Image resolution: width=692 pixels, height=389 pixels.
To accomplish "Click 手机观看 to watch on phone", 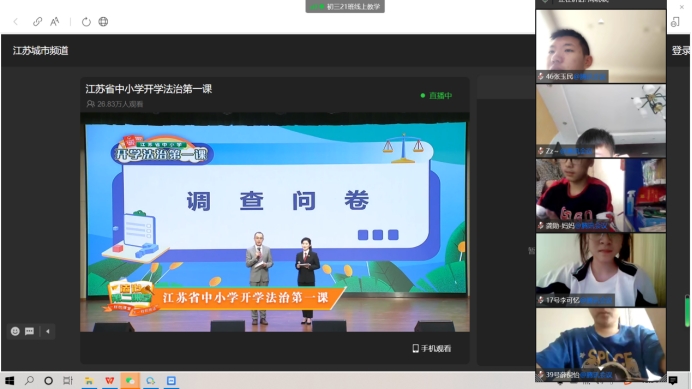I will (432, 348).
